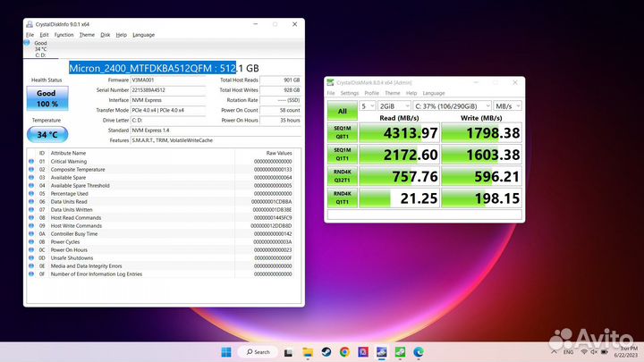
Task: Click the status dot beside Power Cycles
Action: coord(31,241)
